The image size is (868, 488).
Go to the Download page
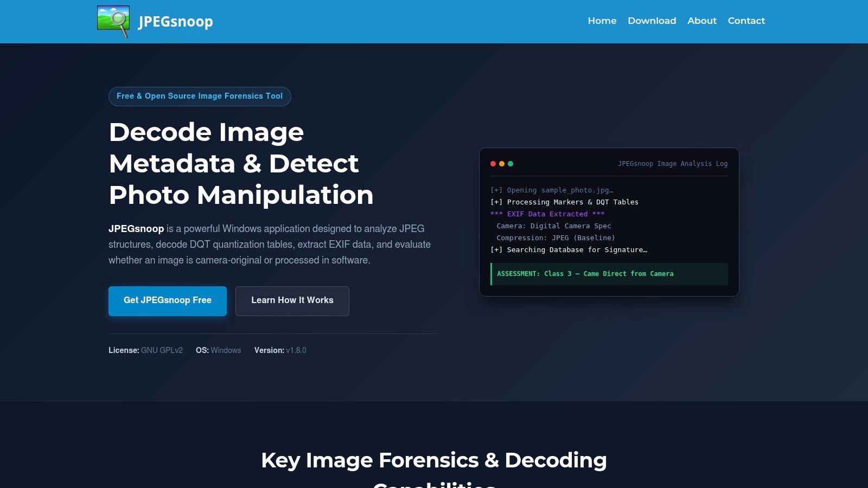pyautogui.click(x=652, y=21)
